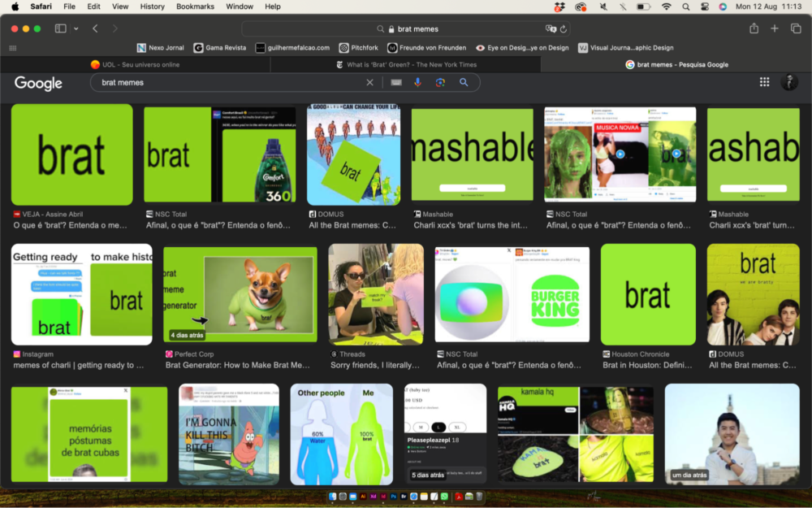Click the Bluetooth icon in the menu bar
Image resolution: width=812 pixels, height=508 pixels.
coord(623,7)
